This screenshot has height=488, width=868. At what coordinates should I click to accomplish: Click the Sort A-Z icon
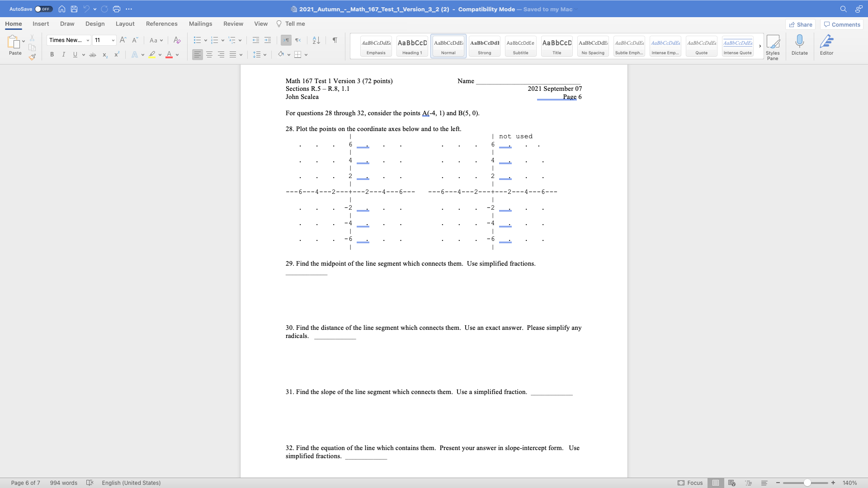316,40
